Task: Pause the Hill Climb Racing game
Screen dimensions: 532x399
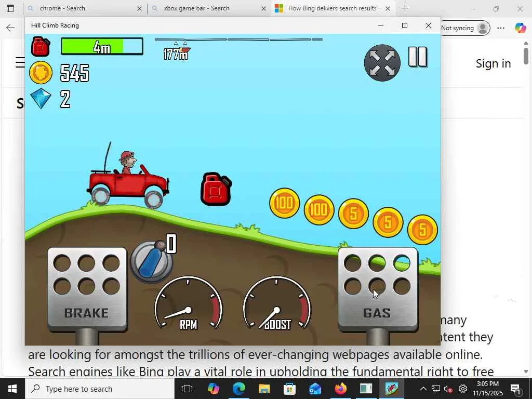Action: pyautogui.click(x=418, y=57)
